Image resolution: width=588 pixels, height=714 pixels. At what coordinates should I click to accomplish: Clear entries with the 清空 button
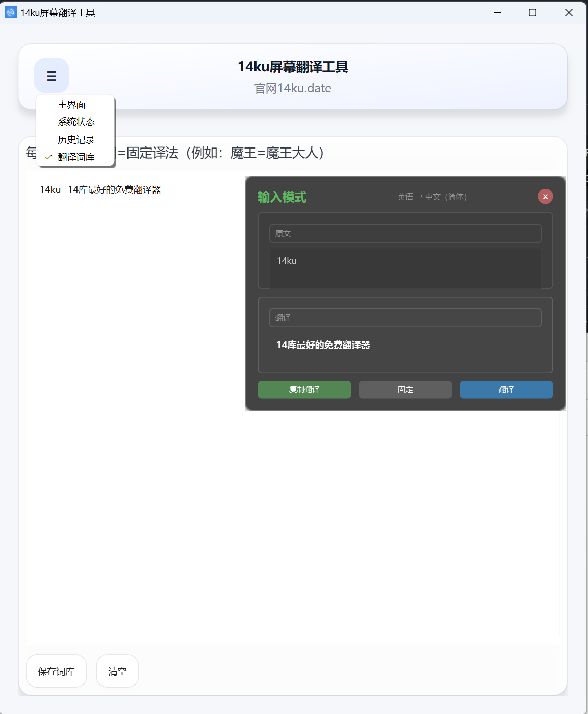(x=117, y=671)
